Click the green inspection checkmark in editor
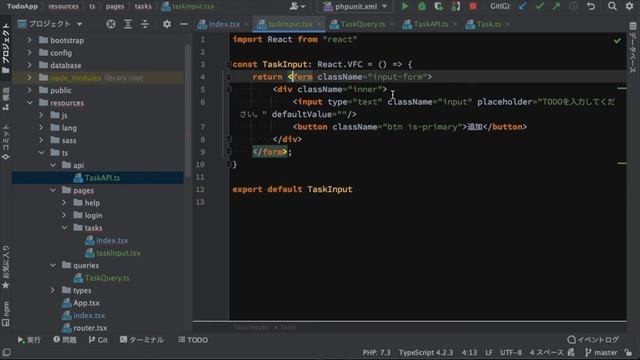The image size is (640, 360). tap(617, 40)
